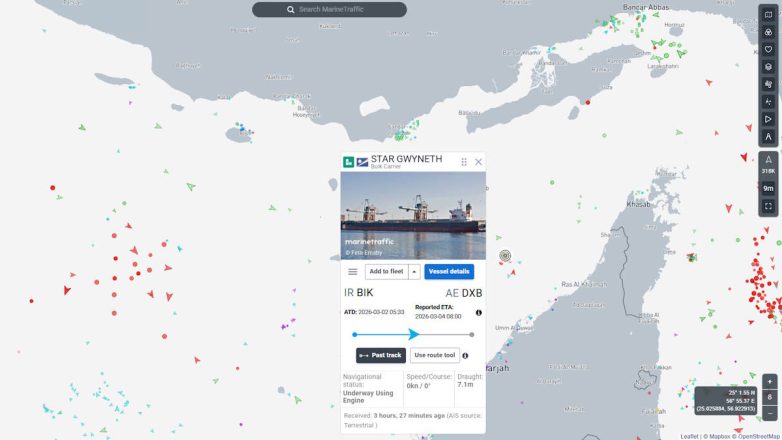Open My Fleets heart icon
Image resolution: width=782 pixels, height=440 pixels.
[768, 49]
